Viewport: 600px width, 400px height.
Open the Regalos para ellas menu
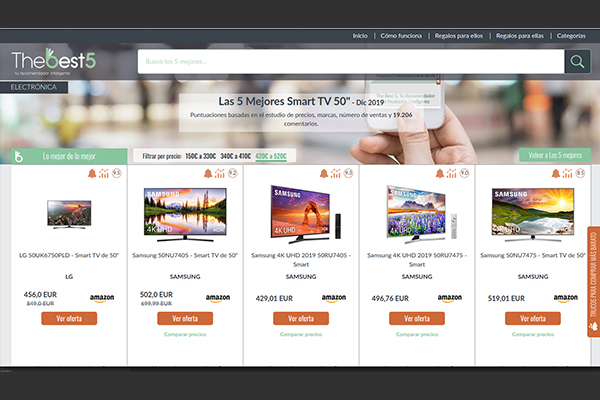pos(518,36)
